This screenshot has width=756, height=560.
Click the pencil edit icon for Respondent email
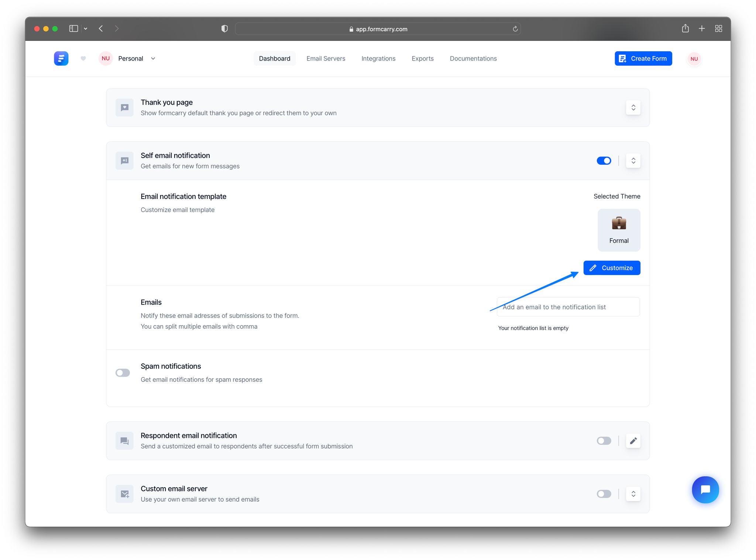coord(633,441)
